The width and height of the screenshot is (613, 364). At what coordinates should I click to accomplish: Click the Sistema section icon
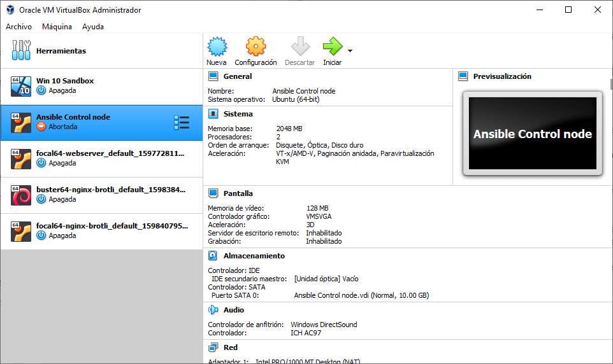[213, 114]
